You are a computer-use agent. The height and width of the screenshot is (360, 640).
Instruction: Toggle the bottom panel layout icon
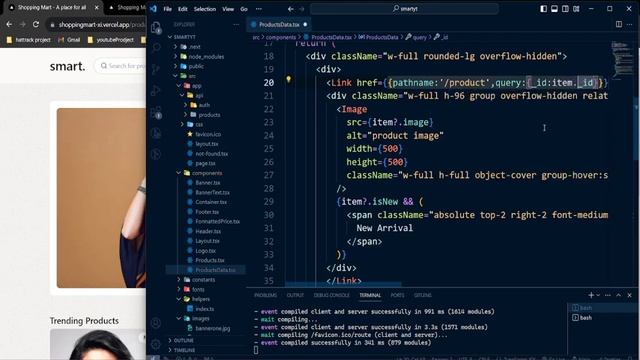pyautogui.click(x=554, y=9)
